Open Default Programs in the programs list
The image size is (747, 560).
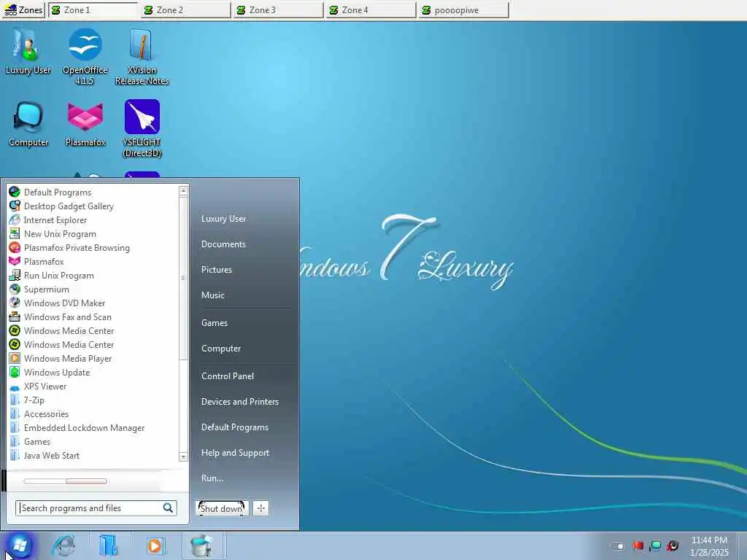(57, 192)
